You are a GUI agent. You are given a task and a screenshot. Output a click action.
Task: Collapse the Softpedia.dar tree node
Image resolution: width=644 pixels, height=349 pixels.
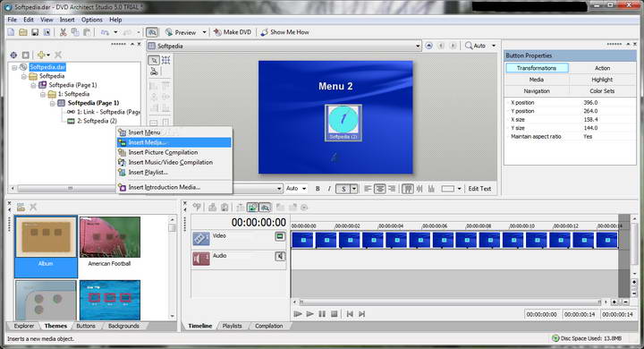[x=14, y=67]
